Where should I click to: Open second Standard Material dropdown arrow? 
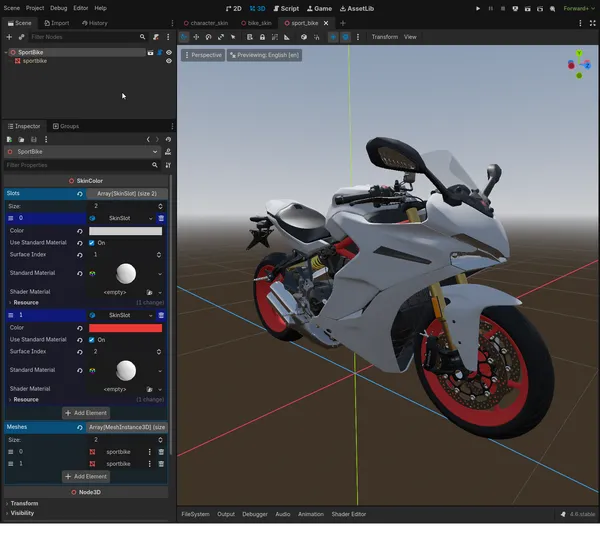(160, 371)
